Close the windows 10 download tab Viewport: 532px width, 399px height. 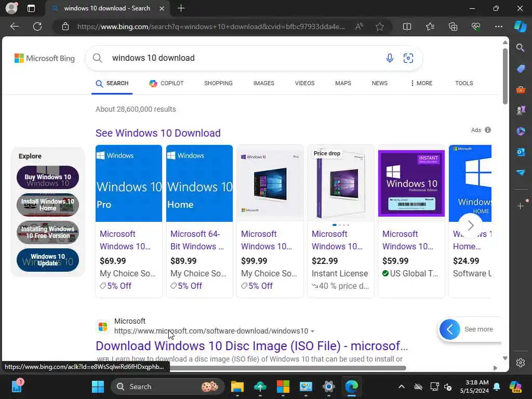[162, 8]
